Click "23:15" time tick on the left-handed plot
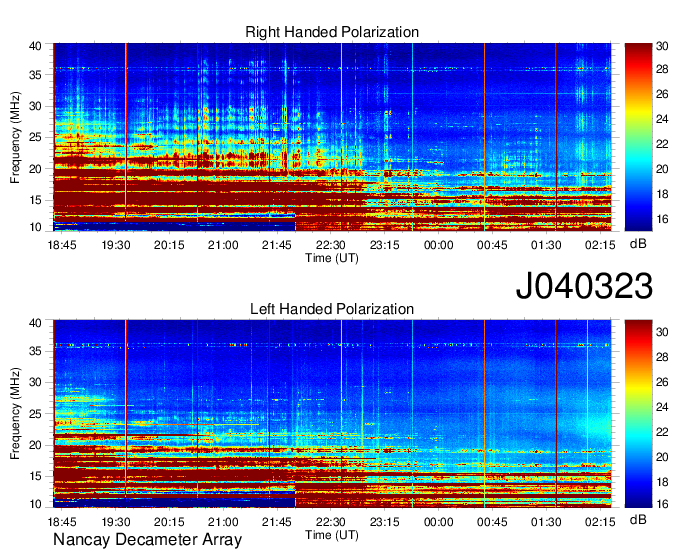Screen dimensions: 680x552 click(384, 522)
